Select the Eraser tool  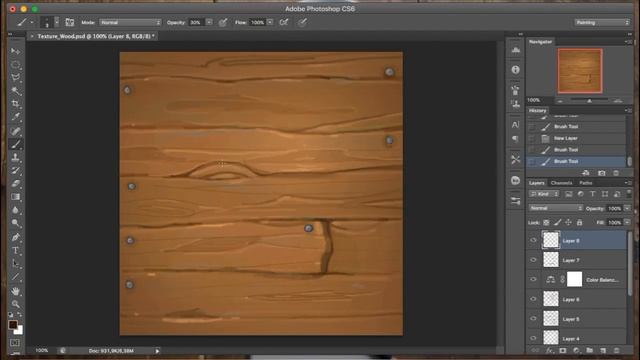tap(16, 184)
